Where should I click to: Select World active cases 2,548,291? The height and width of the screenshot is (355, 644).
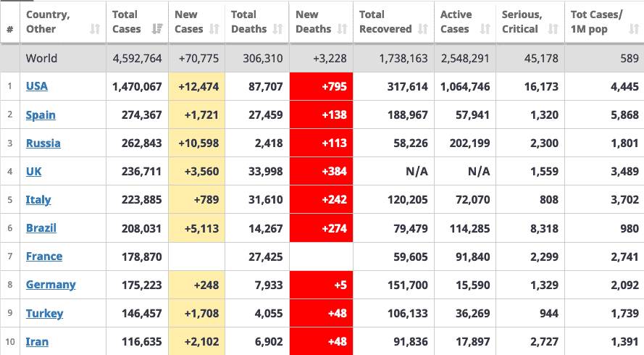pyautogui.click(x=465, y=59)
